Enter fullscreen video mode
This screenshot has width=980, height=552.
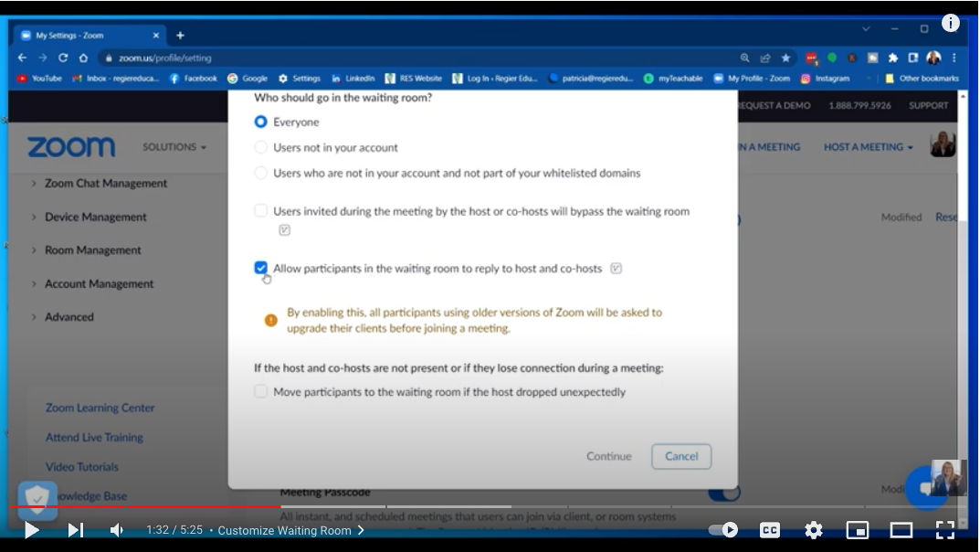(945, 530)
